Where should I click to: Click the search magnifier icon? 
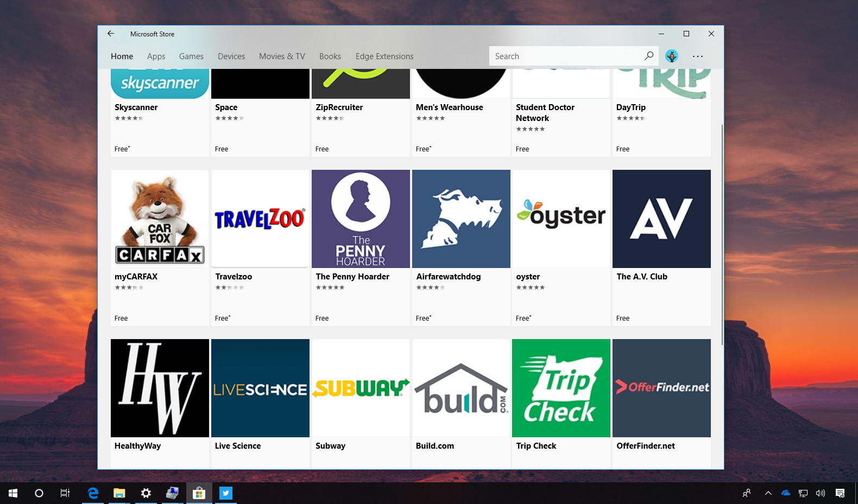[649, 56]
